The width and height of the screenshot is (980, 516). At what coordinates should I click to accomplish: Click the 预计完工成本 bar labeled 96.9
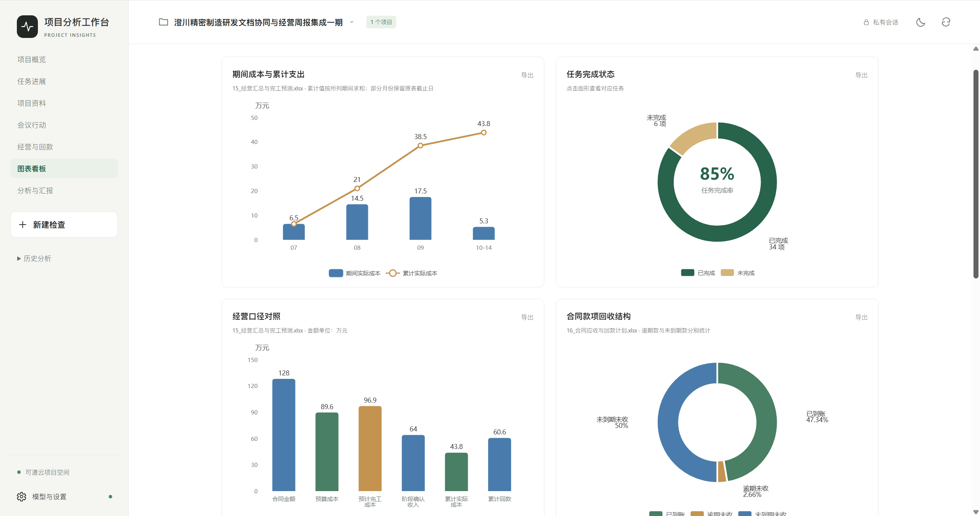click(370, 449)
